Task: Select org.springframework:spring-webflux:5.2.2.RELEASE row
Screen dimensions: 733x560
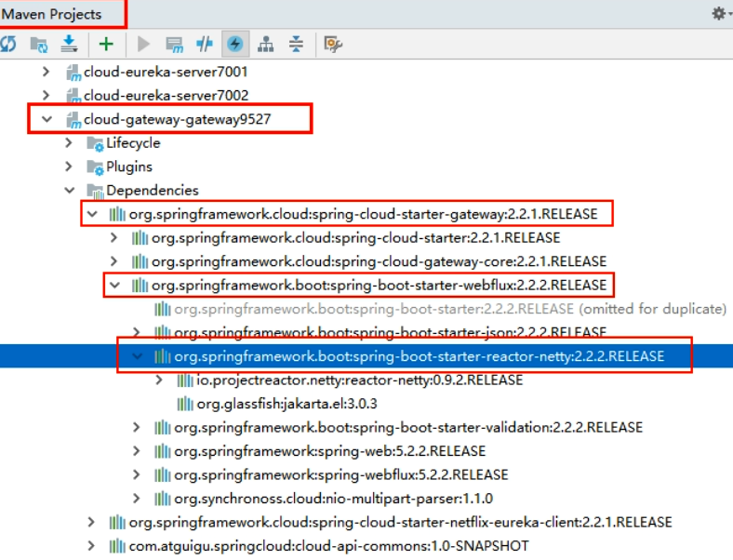Action: tap(341, 475)
